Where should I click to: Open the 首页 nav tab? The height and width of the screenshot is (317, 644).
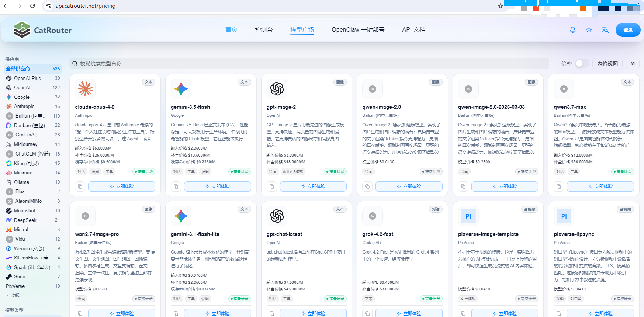231,29
